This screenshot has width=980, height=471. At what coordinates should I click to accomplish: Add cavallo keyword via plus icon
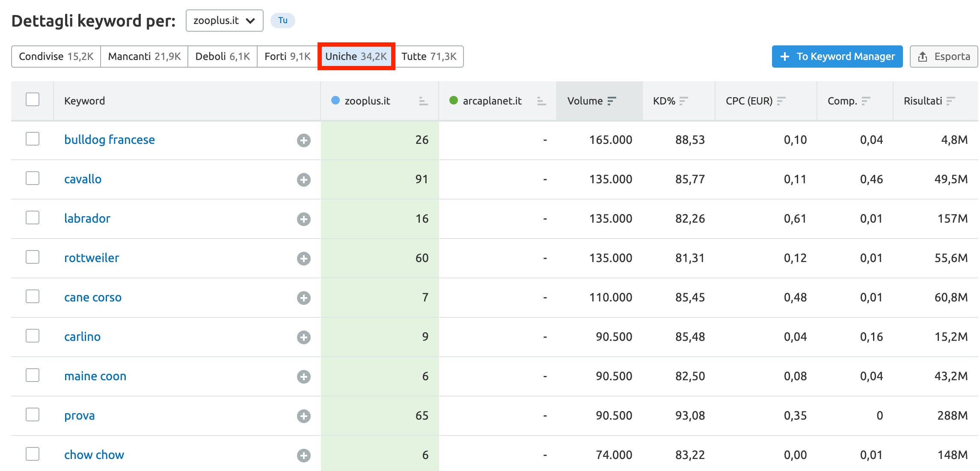(304, 179)
